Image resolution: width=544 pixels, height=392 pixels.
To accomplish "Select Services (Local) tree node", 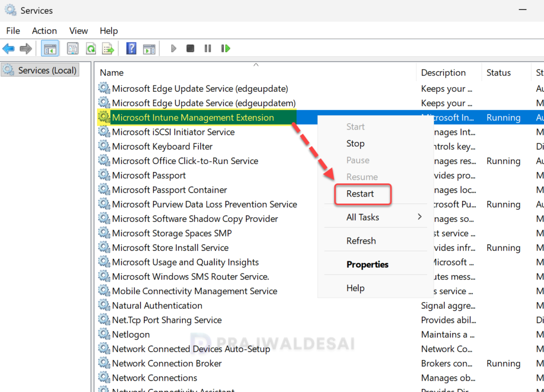I will pyautogui.click(x=40, y=71).
